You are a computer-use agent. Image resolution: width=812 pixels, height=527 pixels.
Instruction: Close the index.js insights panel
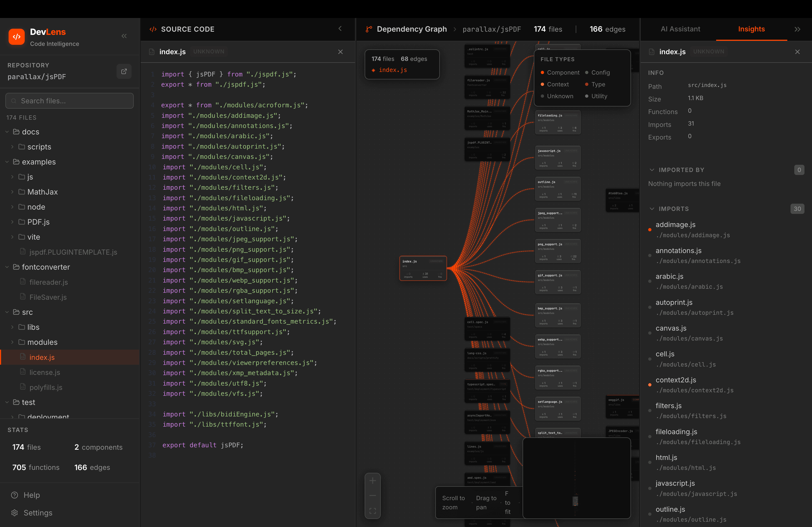point(797,52)
